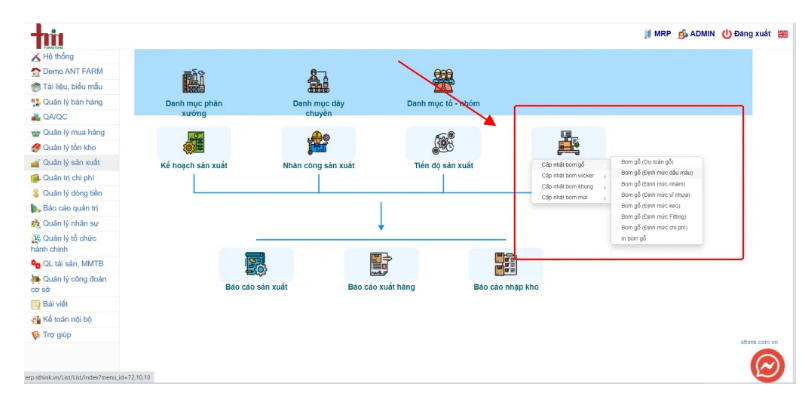Open the Báo cáo sản xuất icon

point(256,265)
